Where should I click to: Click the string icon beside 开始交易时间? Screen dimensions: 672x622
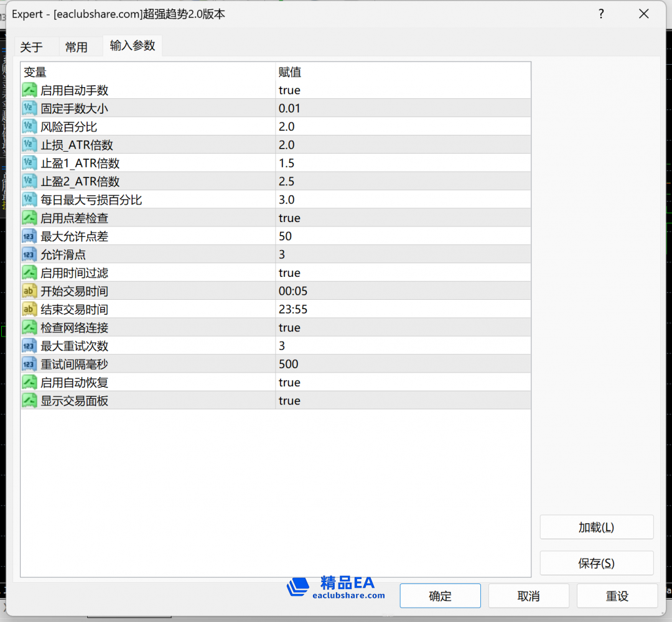[29, 291]
